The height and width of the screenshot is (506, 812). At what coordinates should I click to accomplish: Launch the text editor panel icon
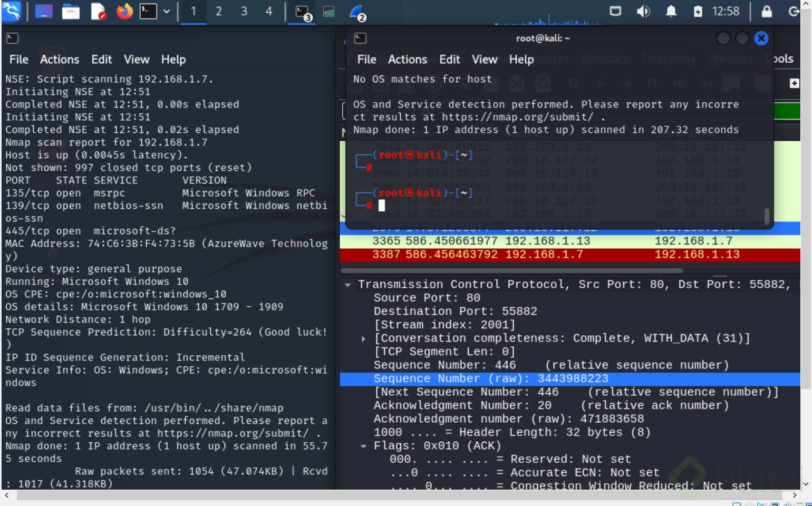tap(98, 11)
